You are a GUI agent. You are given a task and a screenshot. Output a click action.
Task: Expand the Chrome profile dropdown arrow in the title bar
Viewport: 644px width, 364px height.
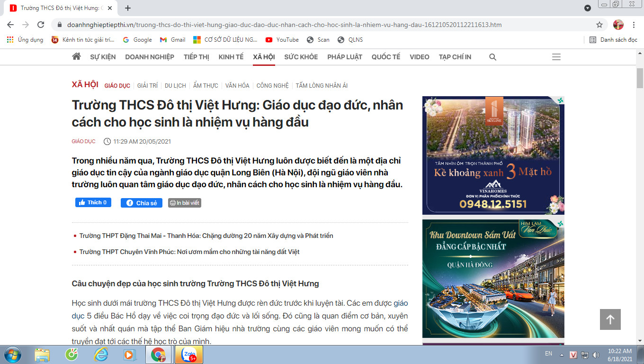(588, 8)
